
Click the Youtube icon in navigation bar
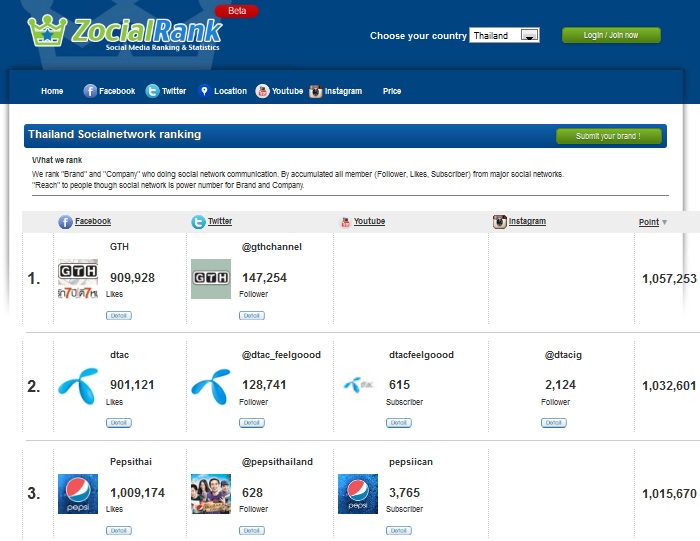click(262, 91)
